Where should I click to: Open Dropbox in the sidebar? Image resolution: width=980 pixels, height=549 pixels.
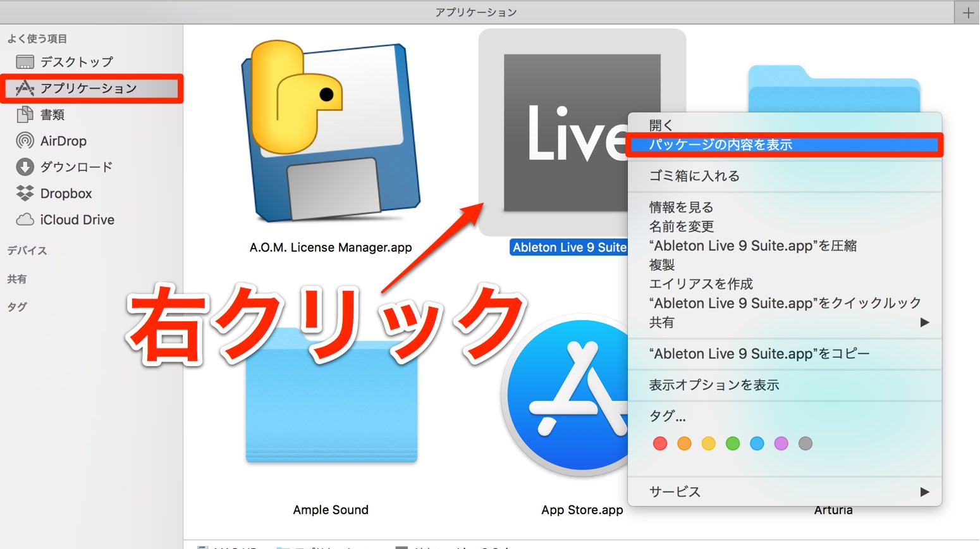coord(54,194)
